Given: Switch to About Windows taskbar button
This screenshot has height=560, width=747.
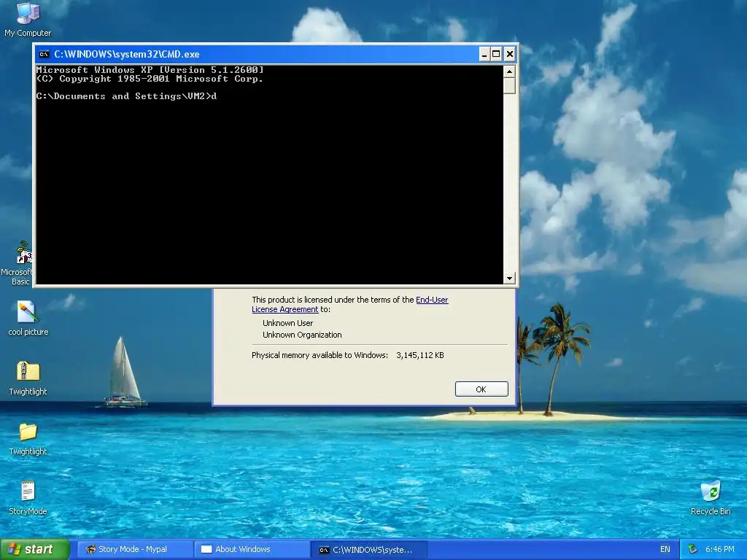Looking at the screenshot, I should point(252,549).
